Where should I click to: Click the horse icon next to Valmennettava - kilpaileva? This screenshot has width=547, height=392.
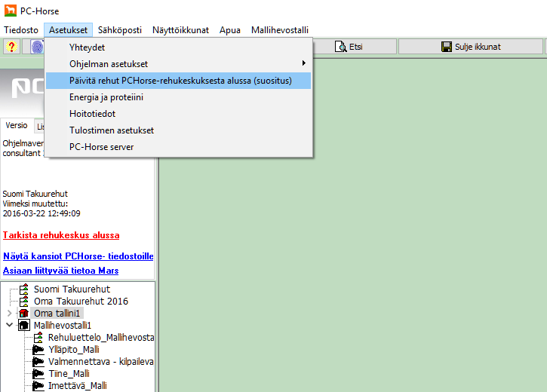coord(38,361)
